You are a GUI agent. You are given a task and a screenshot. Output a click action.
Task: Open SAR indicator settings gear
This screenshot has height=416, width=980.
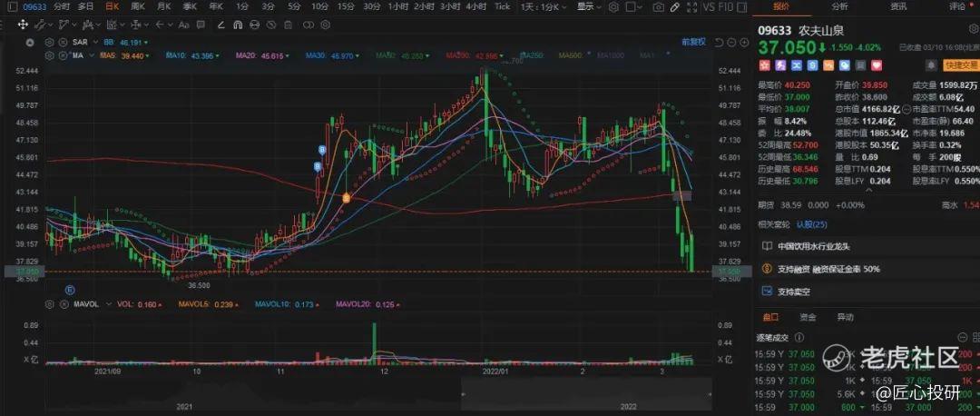pos(50,42)
